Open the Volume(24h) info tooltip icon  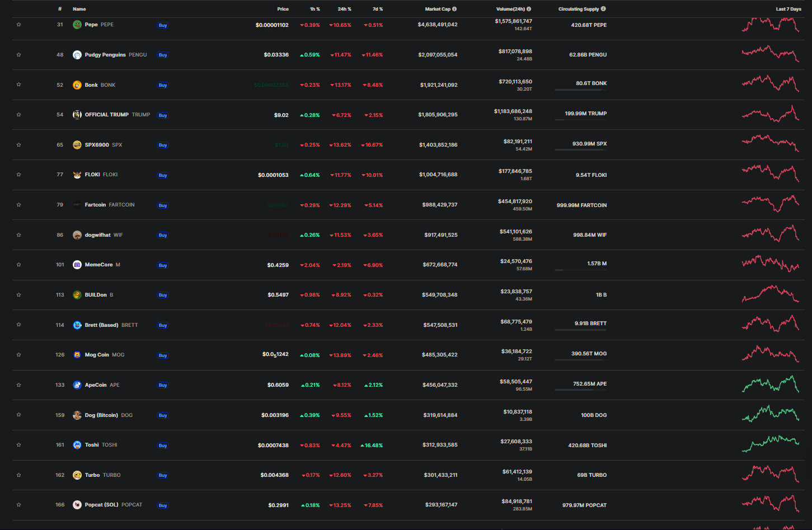pos(529,9)
